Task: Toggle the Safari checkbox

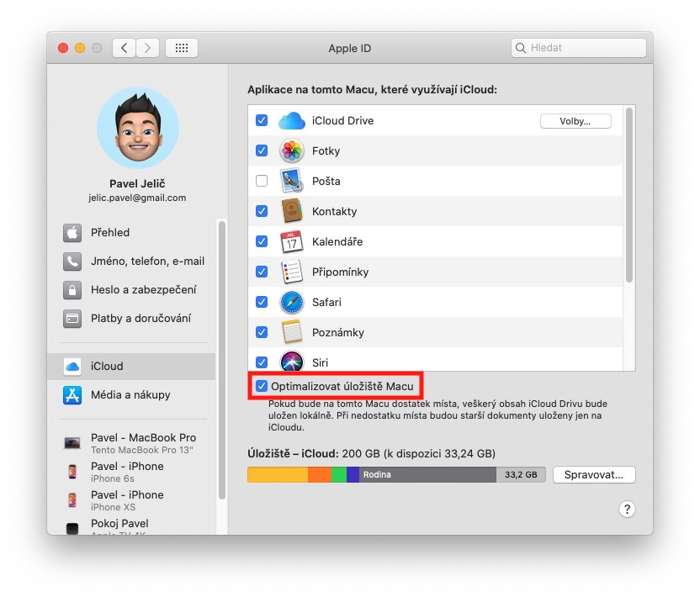Action: coord(262,302)
